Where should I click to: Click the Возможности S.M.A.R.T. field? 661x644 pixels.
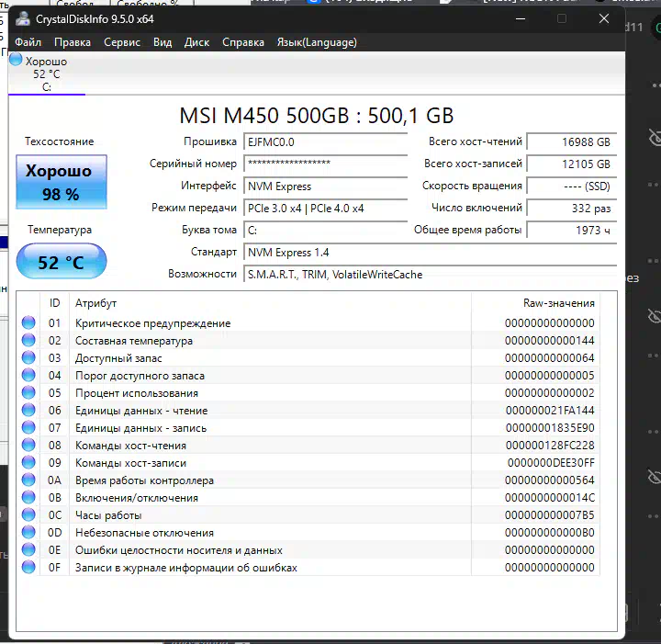[x=430, y=275]
